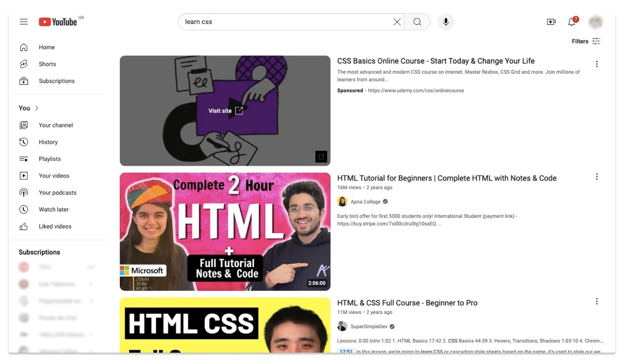Open Your podcasts in the sidebar
The width and height of the screenshot is (624, 364).
point(57,192)
